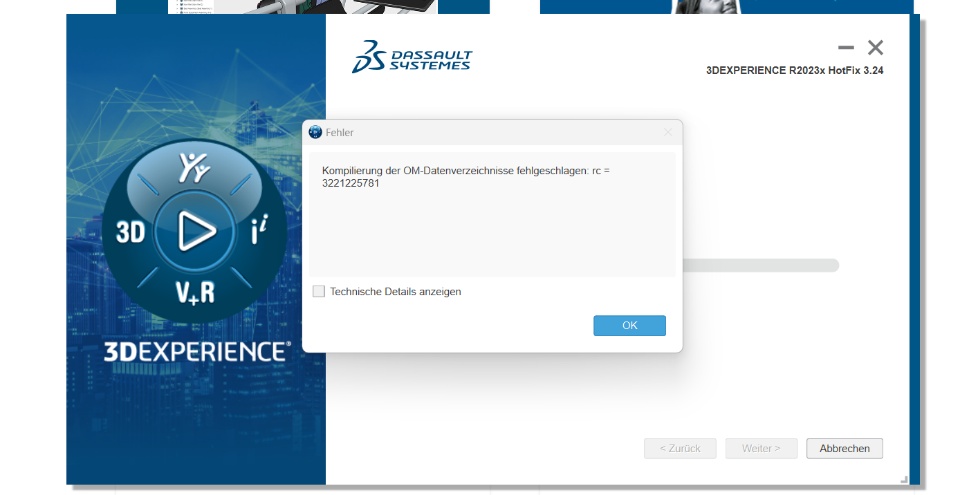This screenshot has width=960, height=495.
Task: Click the resize grip at window corner
Action: tap(904, 480)
